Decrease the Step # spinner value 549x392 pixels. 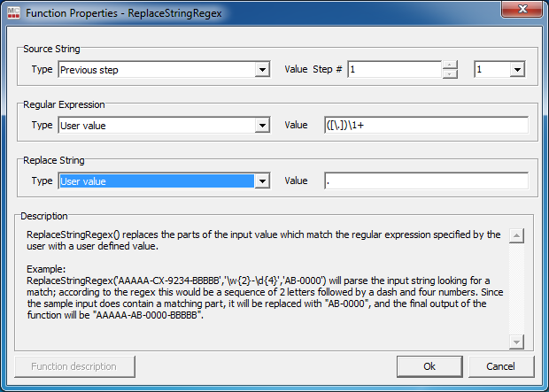tap(450, 73)
